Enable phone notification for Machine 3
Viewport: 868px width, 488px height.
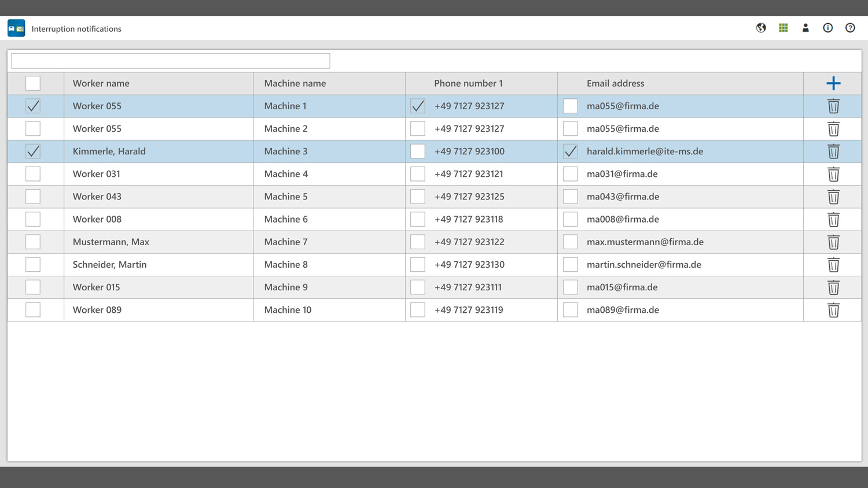tap(418, 151)
